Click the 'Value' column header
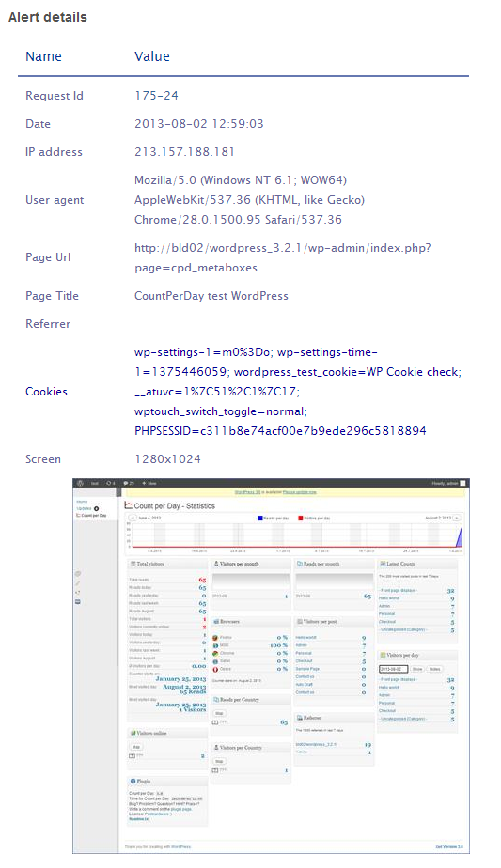 pyautogui.click(x=152, y=56)
